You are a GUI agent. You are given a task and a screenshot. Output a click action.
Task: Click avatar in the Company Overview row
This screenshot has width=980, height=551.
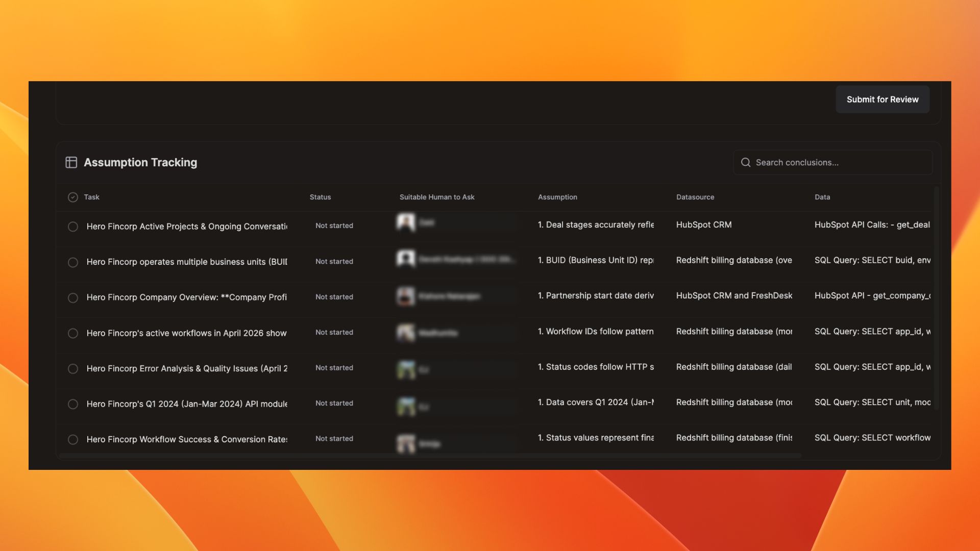pyautogui.click(x=406, y=296)
